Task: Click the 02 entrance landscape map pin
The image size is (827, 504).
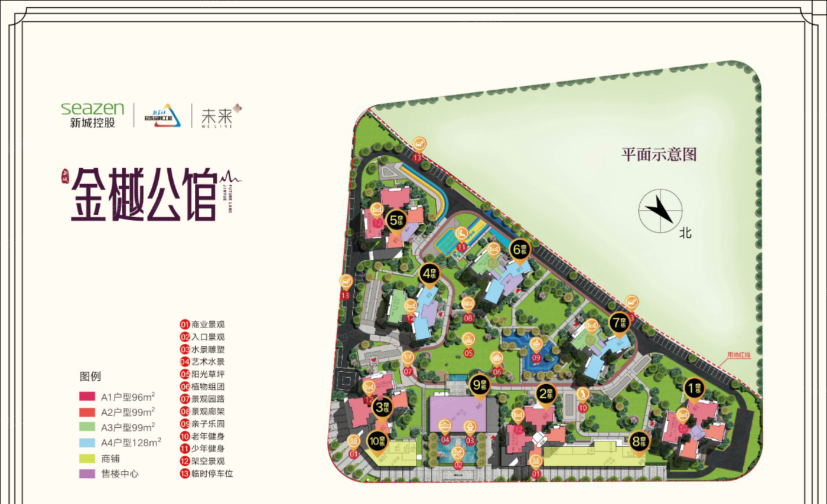Action: pos(458,458)
